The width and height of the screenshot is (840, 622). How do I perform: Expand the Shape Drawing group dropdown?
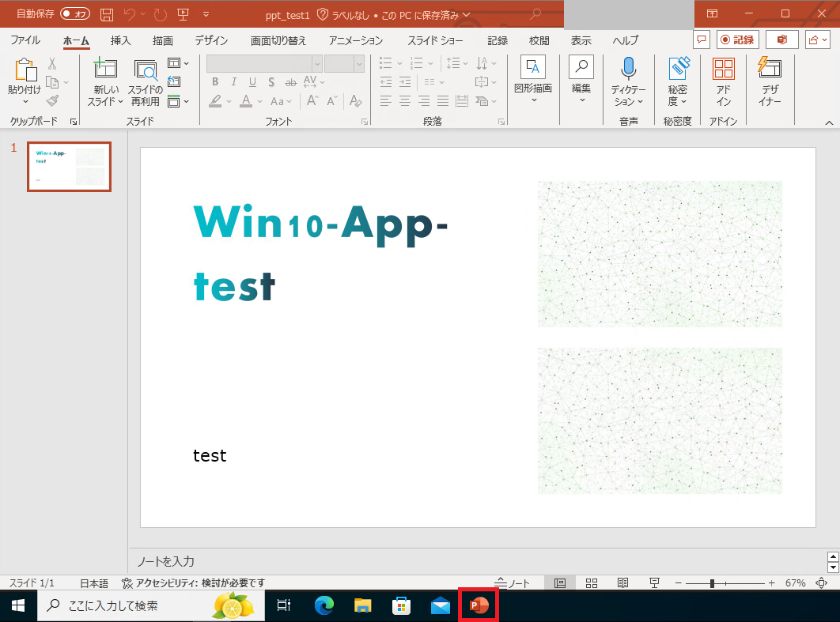point(533,100)
